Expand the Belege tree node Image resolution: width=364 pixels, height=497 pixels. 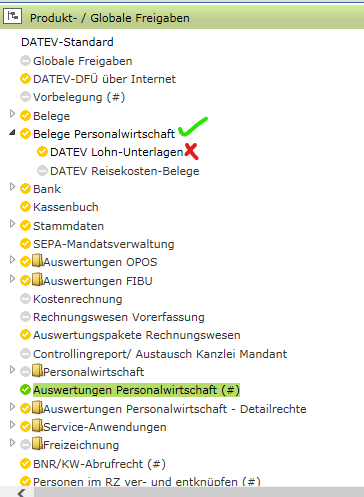click(x=12, y=114)
